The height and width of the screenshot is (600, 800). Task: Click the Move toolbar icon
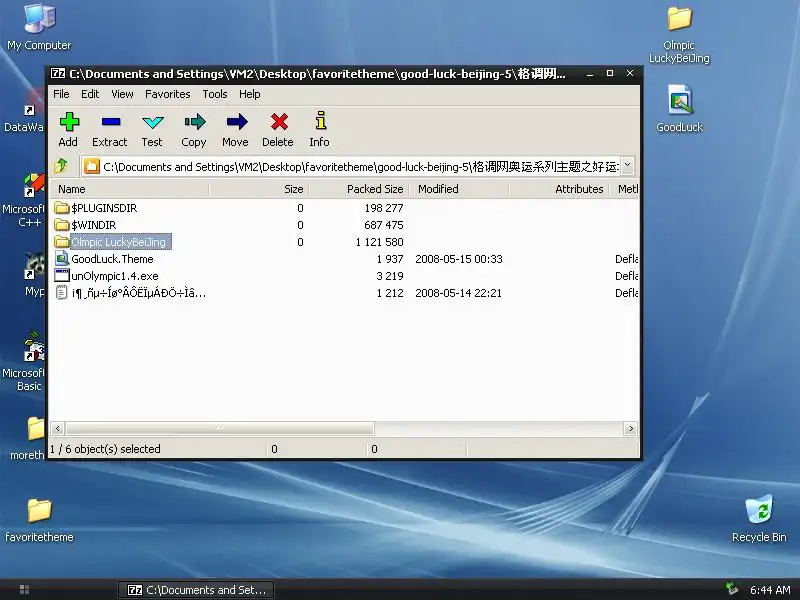[236, 122]
